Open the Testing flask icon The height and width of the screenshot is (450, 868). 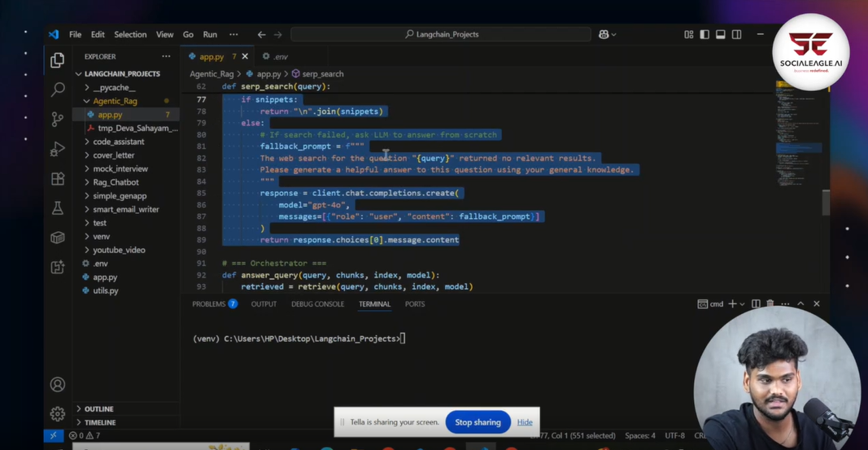tap(57, 208)
